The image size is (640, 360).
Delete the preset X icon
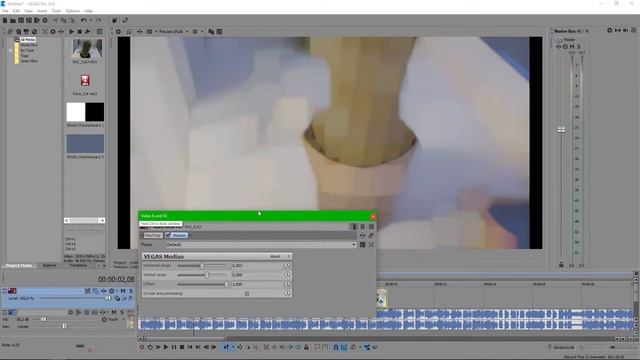[x=371, y=244]
